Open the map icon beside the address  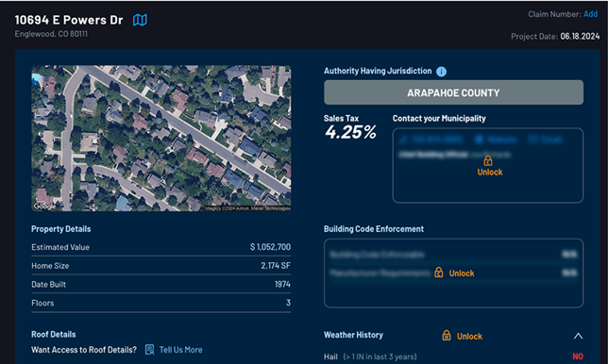click(140, 20)
